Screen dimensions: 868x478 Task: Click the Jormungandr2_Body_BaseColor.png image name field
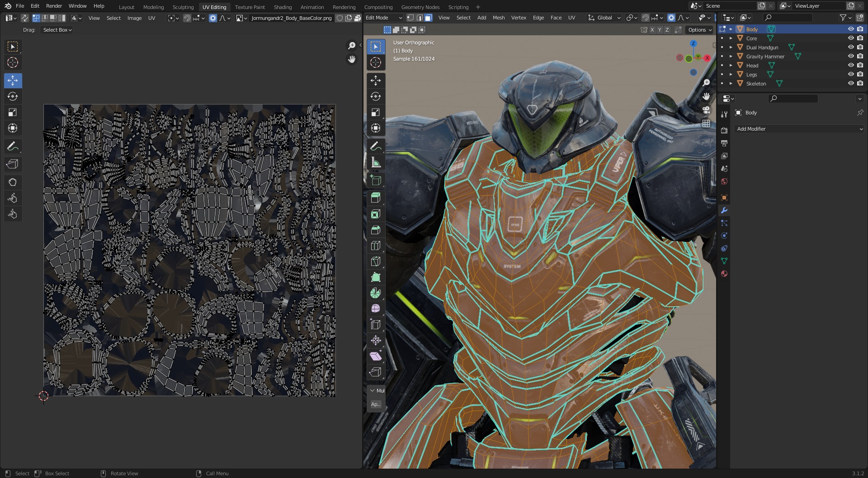tap(292, 18)
